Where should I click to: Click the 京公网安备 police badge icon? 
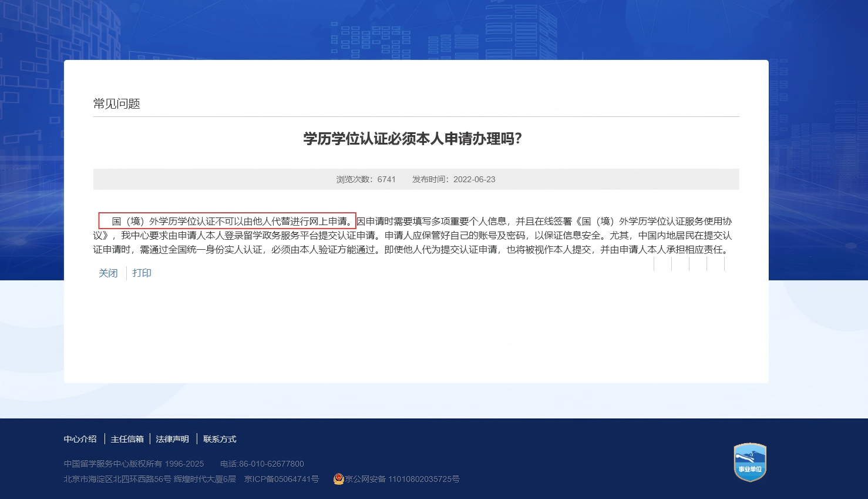pyautogui.click(x=338, y=479)
